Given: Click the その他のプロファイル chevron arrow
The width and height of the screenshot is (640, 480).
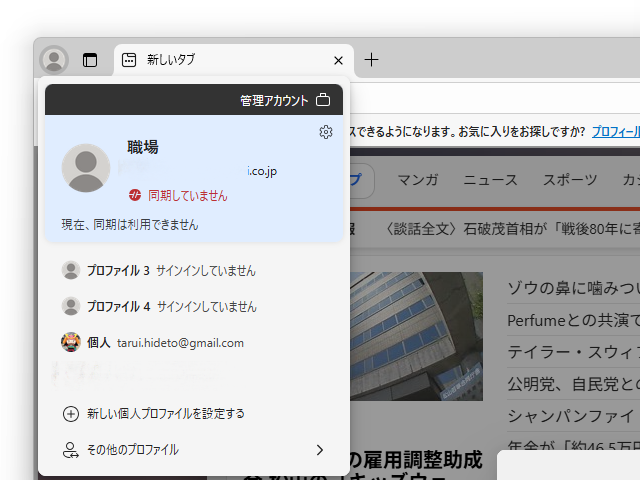Looking at the screenshot, I should tap(320, 450).
